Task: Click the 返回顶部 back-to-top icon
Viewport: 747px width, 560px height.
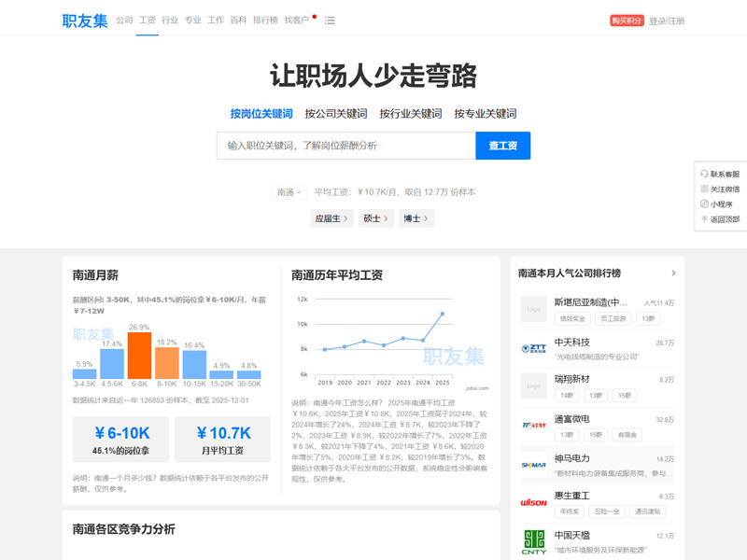Action: point(705,217)
